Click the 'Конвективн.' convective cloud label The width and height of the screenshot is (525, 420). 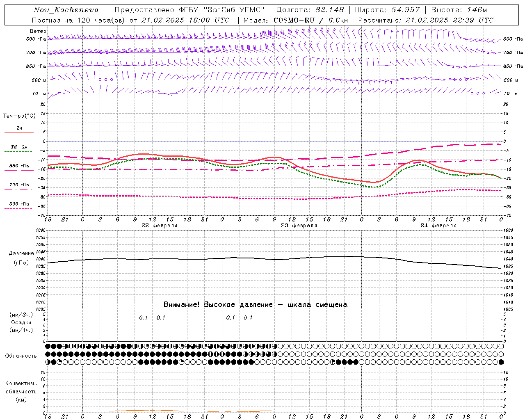click(21, 383)
